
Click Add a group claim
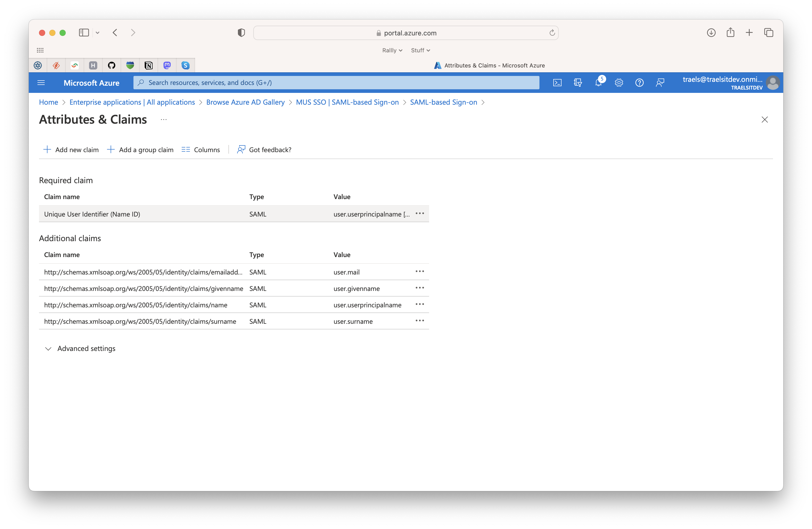coord(140,149)
